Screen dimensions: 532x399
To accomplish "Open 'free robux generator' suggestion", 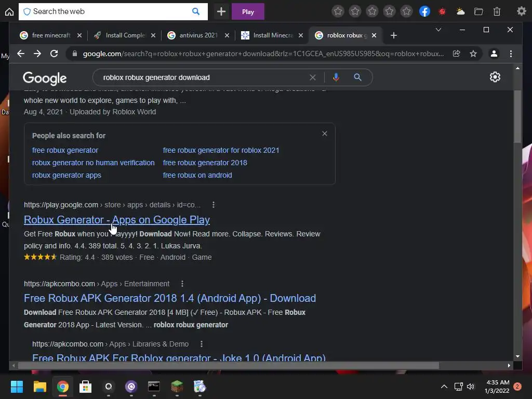I will click(65, 150).
